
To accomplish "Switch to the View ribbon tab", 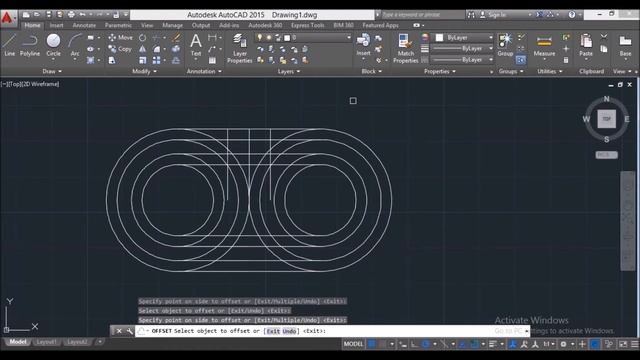I will [147, 25].
